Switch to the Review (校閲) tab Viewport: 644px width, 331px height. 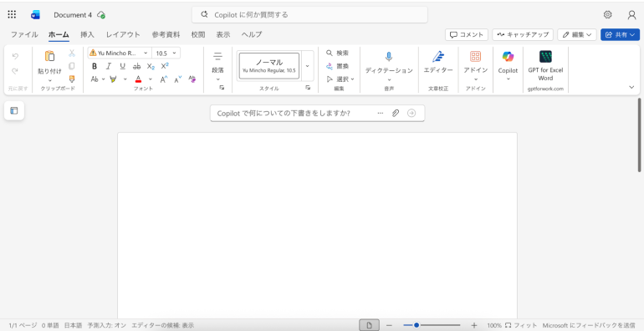(198, 34)
